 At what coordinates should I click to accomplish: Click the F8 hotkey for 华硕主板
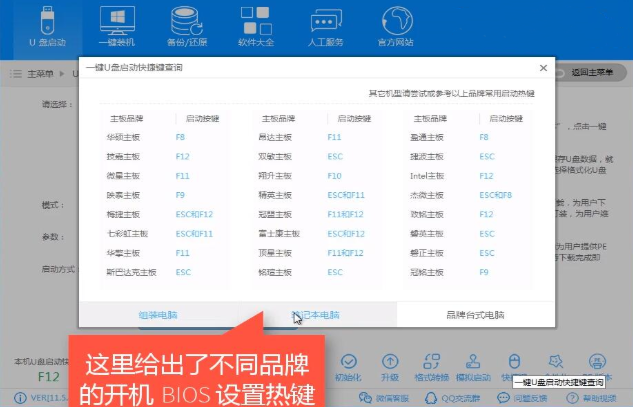[180, 137]
